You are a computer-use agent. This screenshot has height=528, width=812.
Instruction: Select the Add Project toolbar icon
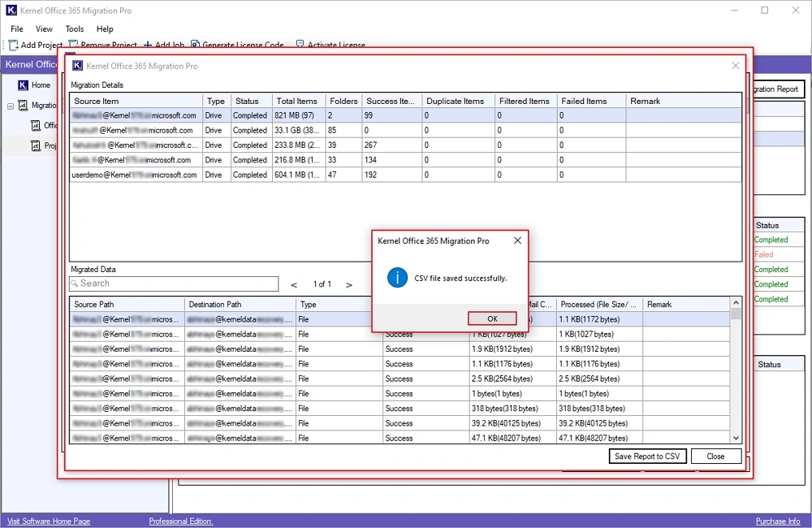tap(13, 45)
